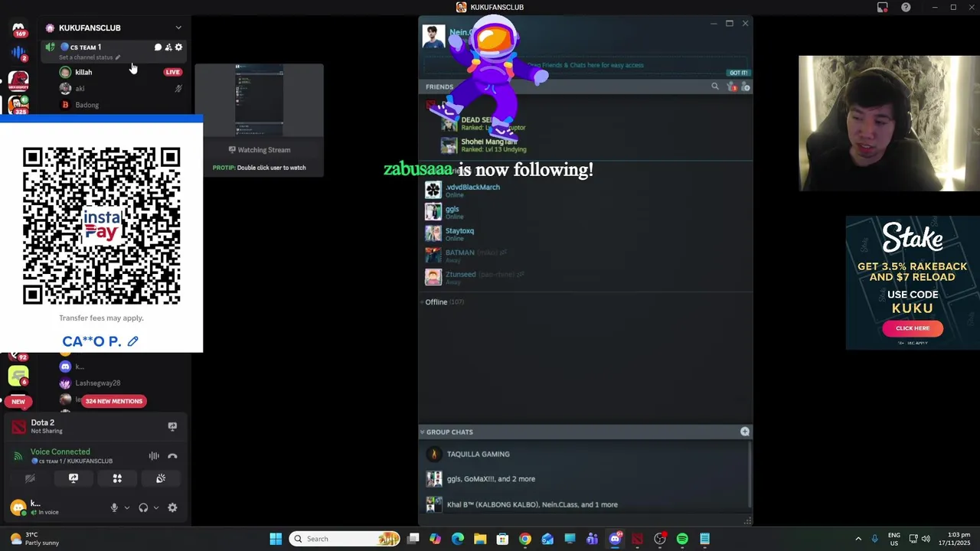Open microphone input options arrow
980x551 pixels.
pyautogui.click(x=127, y=507)
